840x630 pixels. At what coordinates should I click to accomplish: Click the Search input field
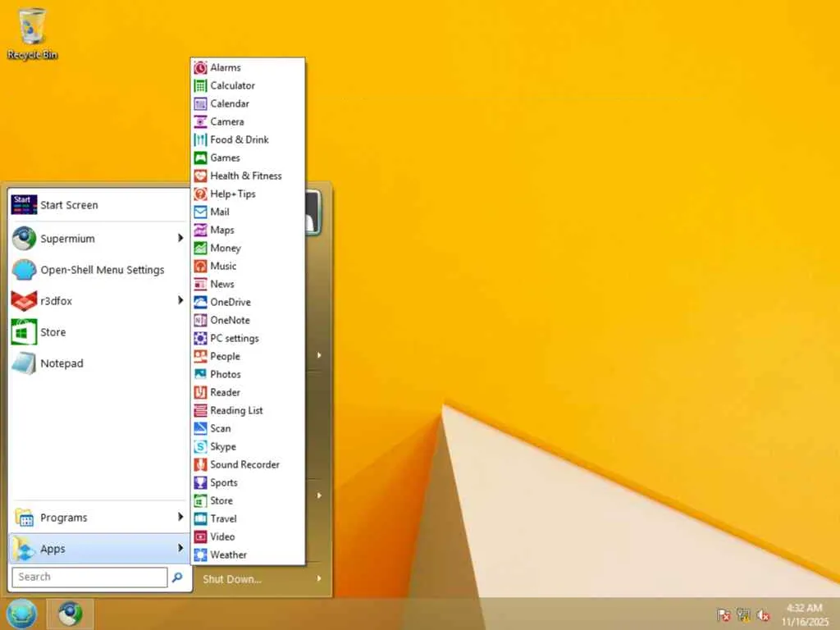tap(89, 577)
